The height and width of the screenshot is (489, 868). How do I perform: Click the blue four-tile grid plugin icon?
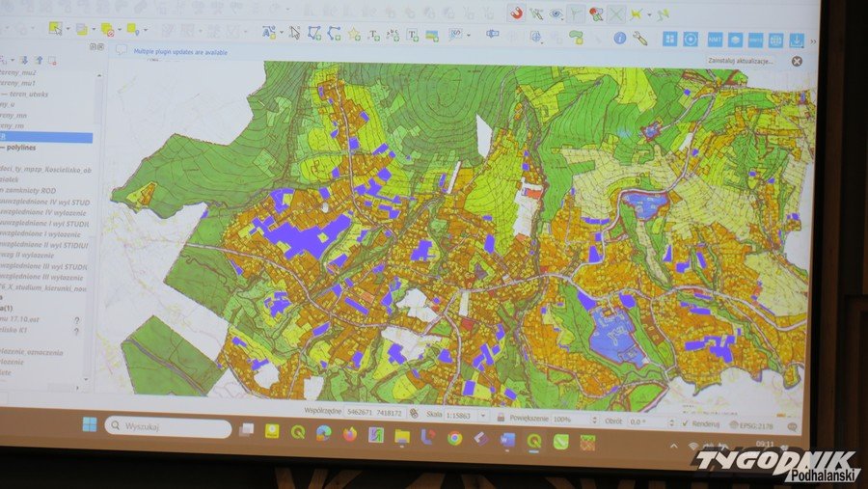point(670,39)
